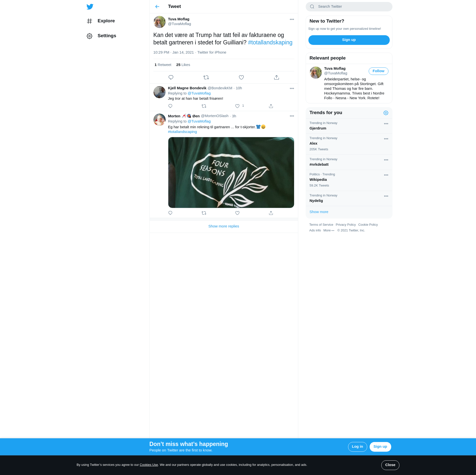Click the search magnifier icon

[x=312, y=7]
